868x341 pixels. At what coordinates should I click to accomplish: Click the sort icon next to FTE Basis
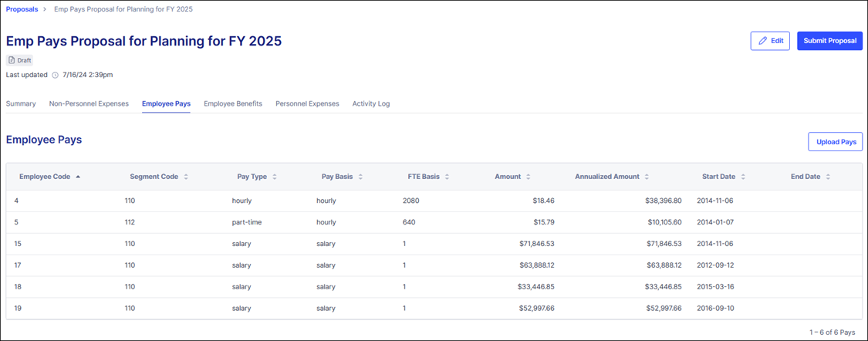tap(447, 177)
